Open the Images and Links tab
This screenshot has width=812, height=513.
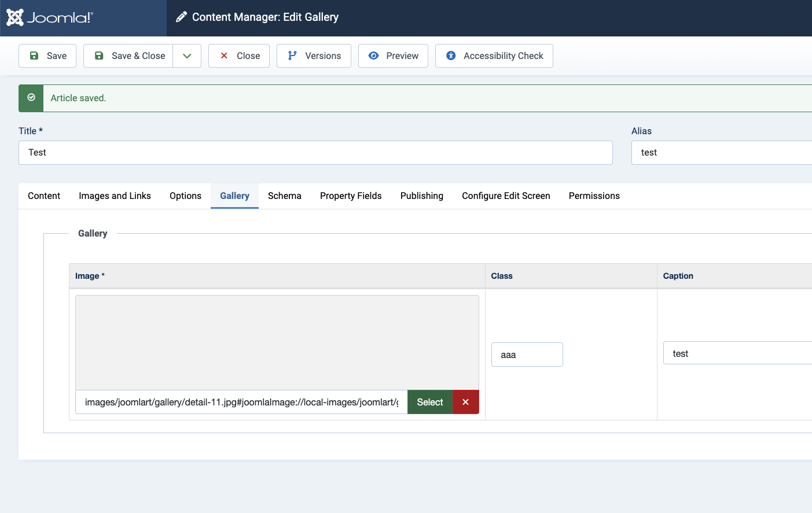115,196
